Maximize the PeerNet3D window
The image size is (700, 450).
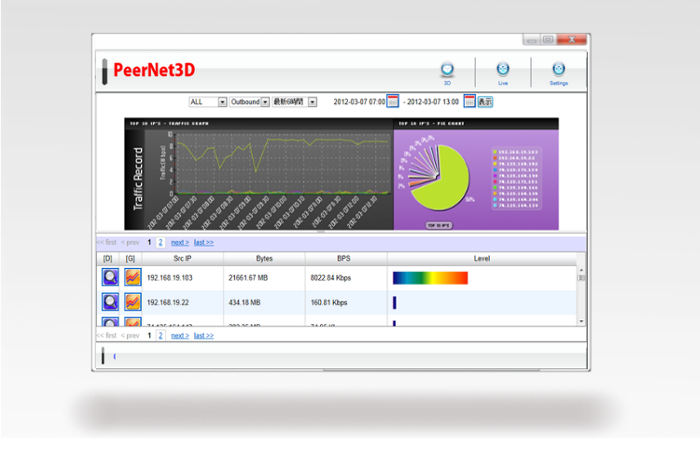coord(548,40)
